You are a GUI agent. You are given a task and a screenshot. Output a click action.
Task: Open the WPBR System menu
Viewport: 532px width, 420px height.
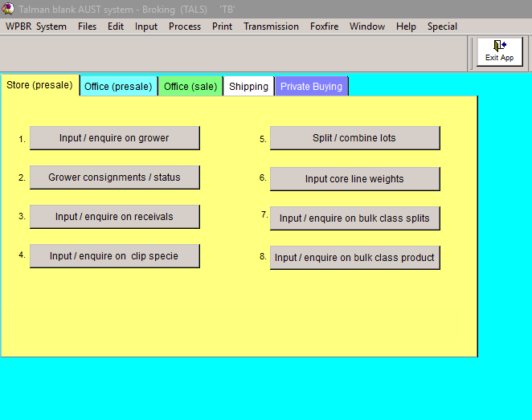tap(36, 27)
